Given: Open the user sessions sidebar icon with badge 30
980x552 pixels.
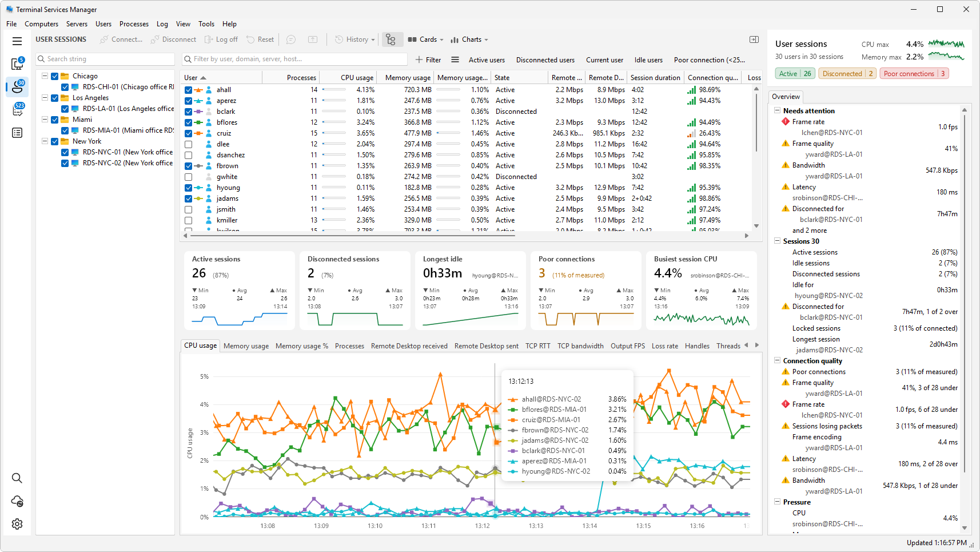Looking at the screenshot, I should pos(17,87).
